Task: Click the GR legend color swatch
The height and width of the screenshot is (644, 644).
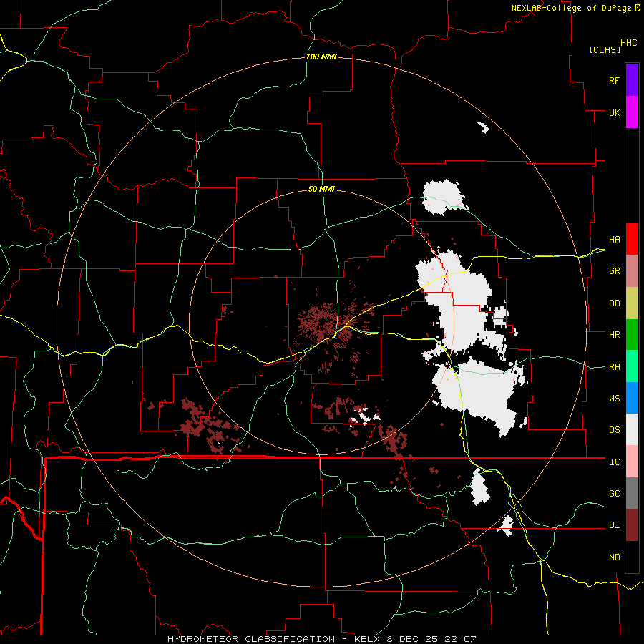Action: 632,270
